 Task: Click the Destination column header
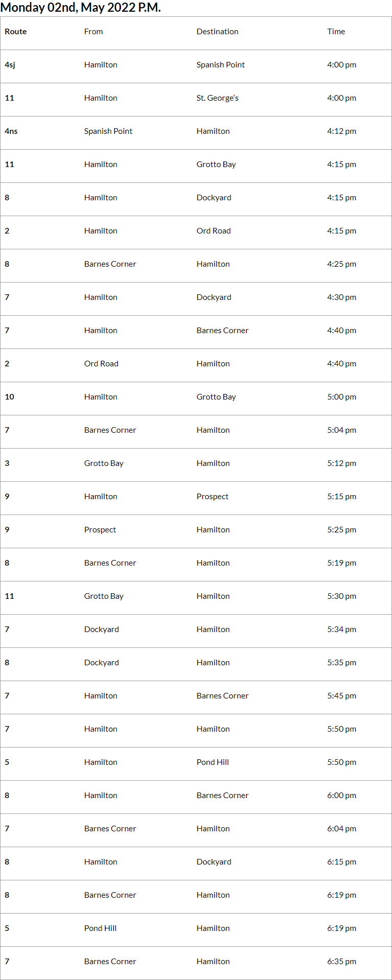point(217,32)
